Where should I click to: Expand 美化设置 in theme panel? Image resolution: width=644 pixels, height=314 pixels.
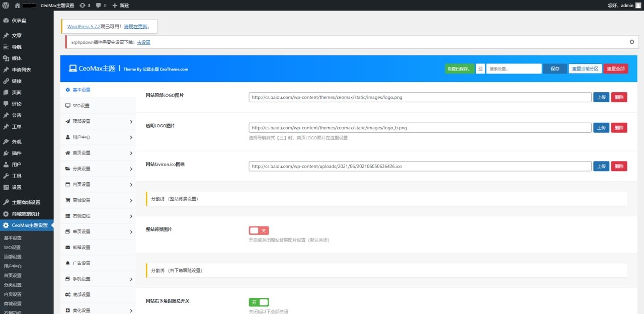[98, 310]
